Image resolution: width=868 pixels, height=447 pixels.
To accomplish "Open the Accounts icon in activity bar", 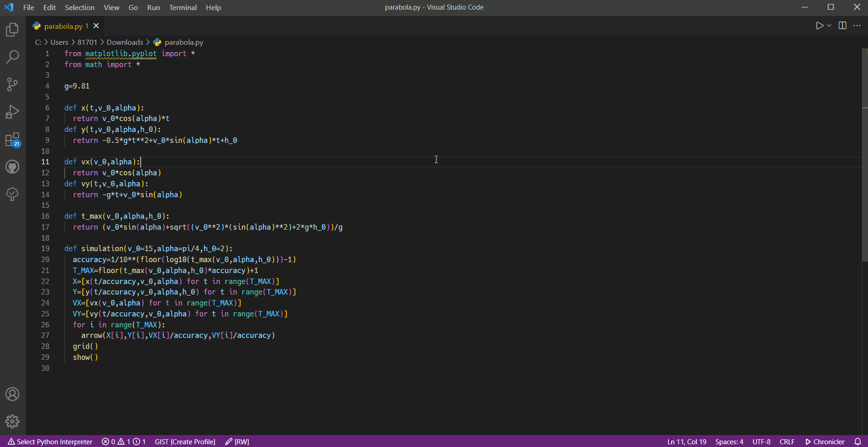I will pyautogui.click(x=12, y=394).
